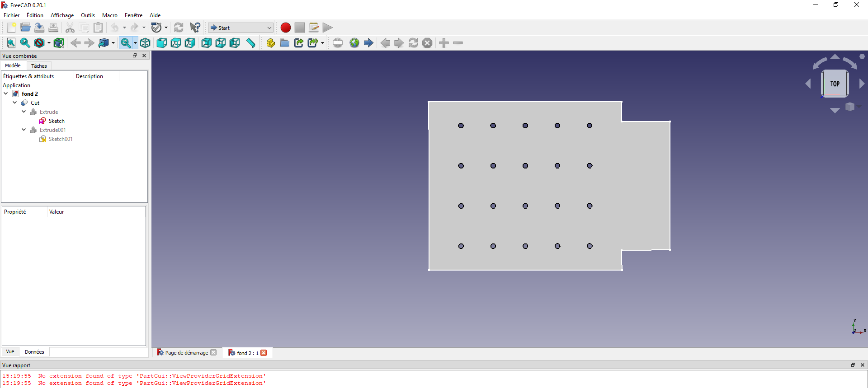This screenshot has width=868, height=388.
Task: Close the fond 2 : 1 document tab
Action: tap(264, 353)
